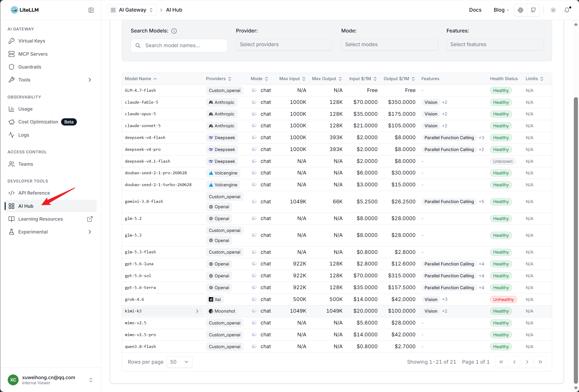Sort table by Output $/1M

click(399, 79)
